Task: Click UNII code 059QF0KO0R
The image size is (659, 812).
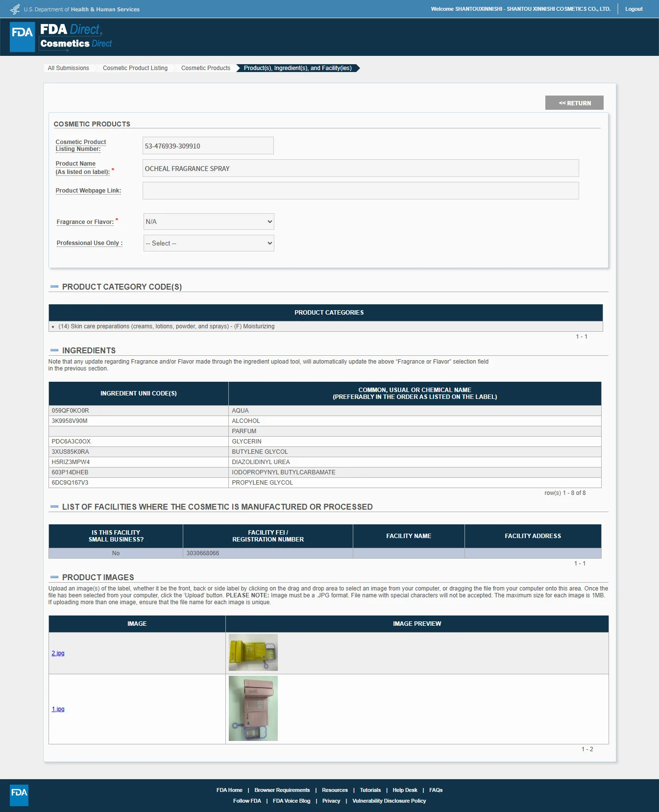Action: pos(70,411)
